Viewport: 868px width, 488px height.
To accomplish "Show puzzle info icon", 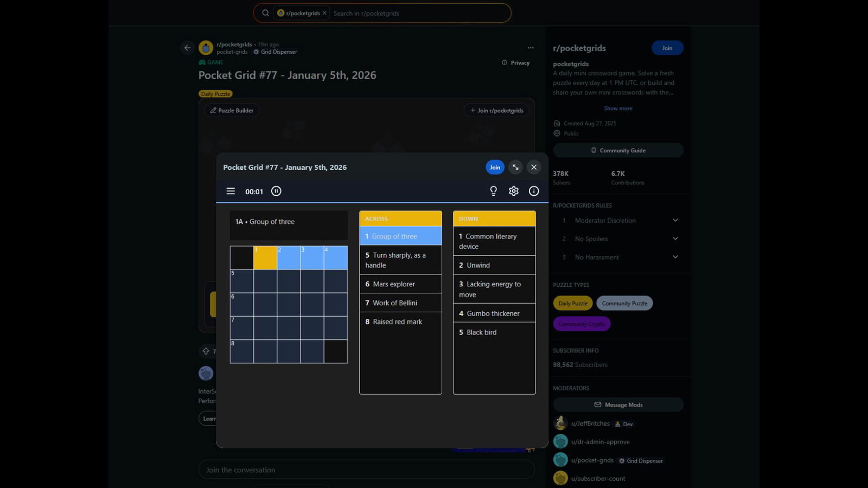I will (x=534, y=191).
